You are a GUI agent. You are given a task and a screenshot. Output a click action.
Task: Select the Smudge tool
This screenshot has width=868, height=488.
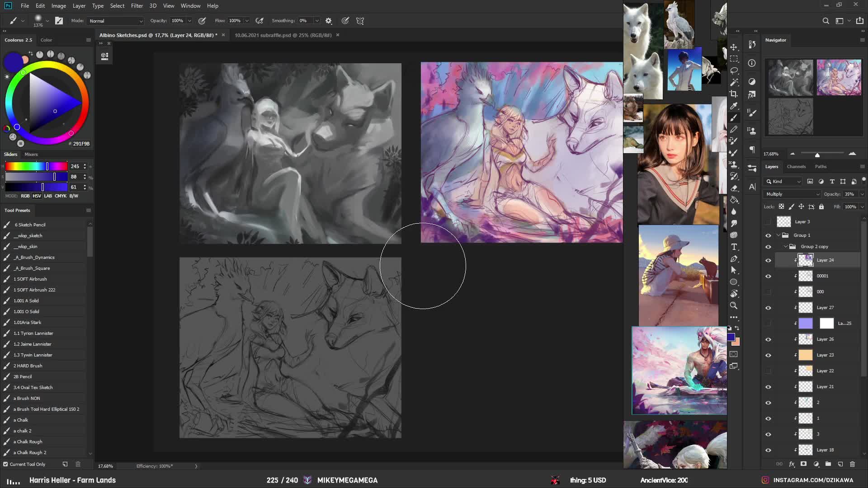(x=734, y=223)
